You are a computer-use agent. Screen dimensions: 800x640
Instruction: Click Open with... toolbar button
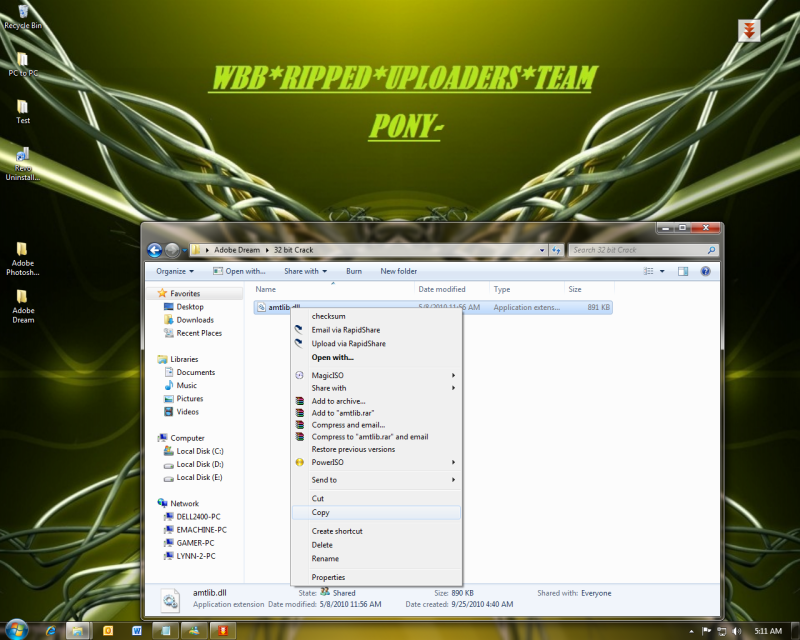pos(239,272)
